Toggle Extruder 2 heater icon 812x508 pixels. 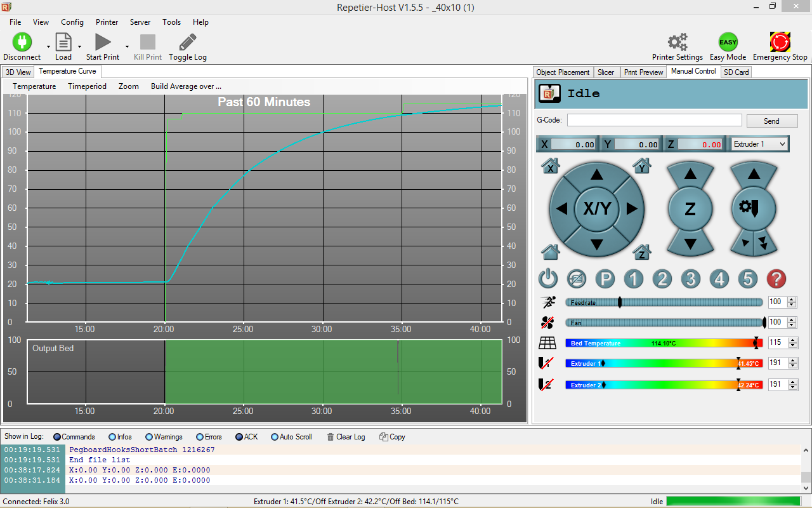coord(546,384)
